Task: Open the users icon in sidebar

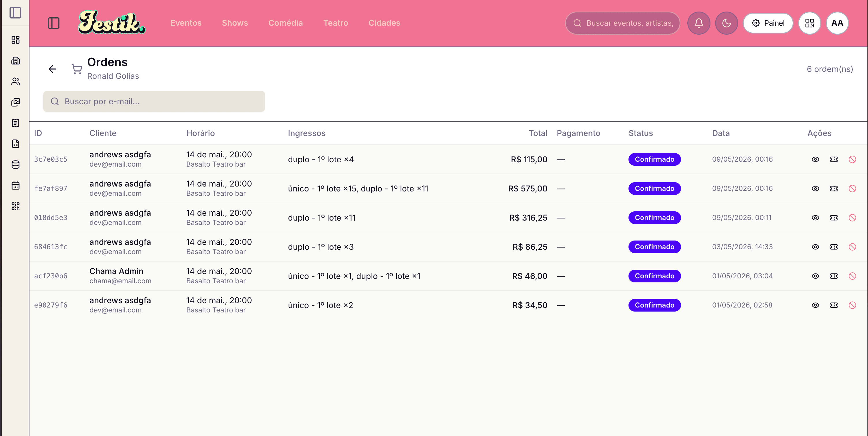Action: (x=16, y=81)
